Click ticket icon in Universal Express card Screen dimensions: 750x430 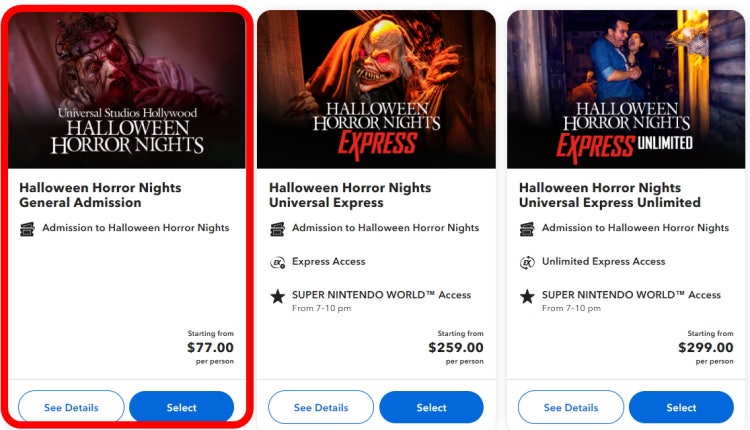(x=277, y=229)
